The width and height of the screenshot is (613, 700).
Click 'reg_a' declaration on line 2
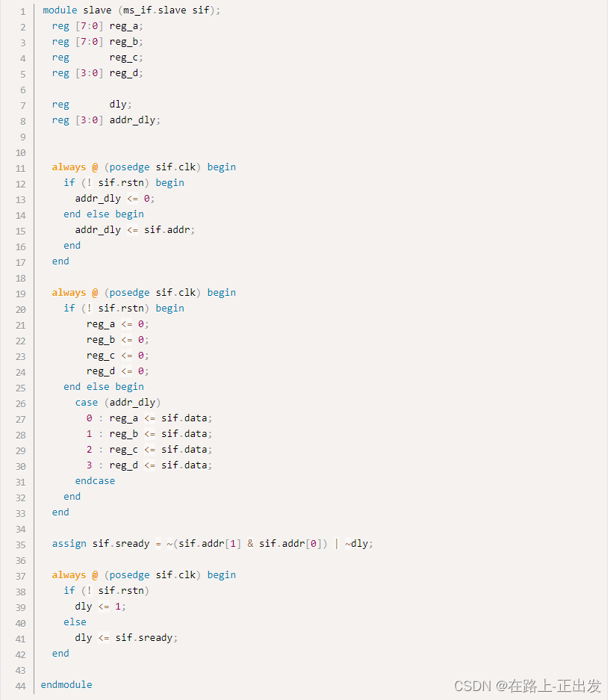124,26
